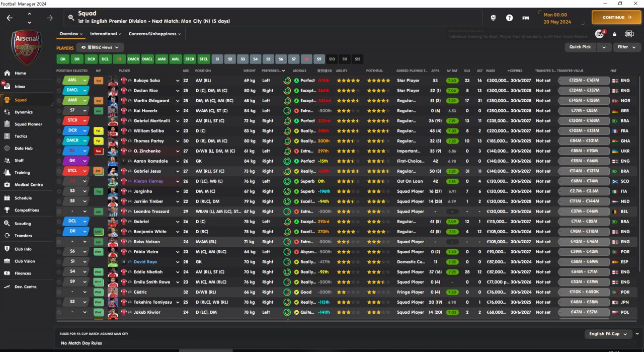Open the world globe icon

click(494, 18)
